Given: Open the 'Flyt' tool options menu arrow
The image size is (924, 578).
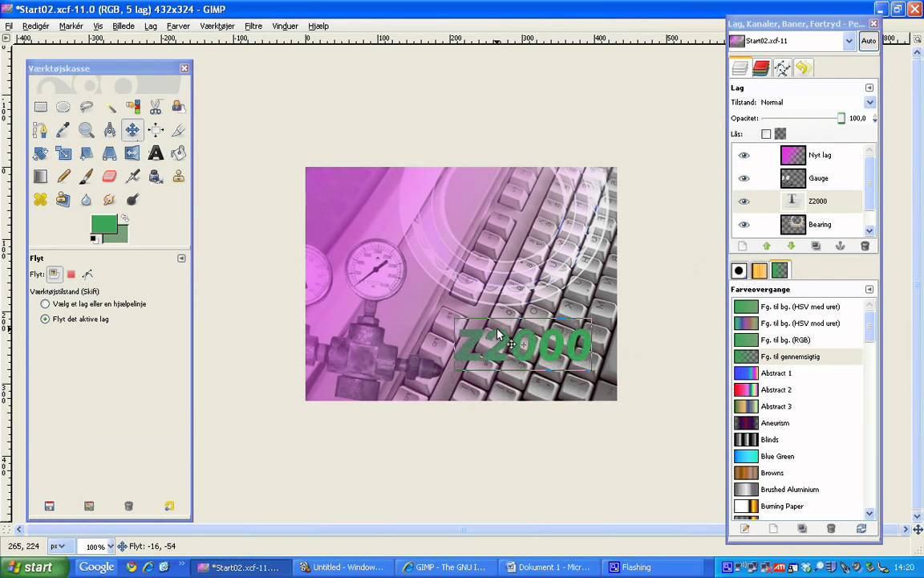Looking at the screenshot, I should tap(181, 258).
